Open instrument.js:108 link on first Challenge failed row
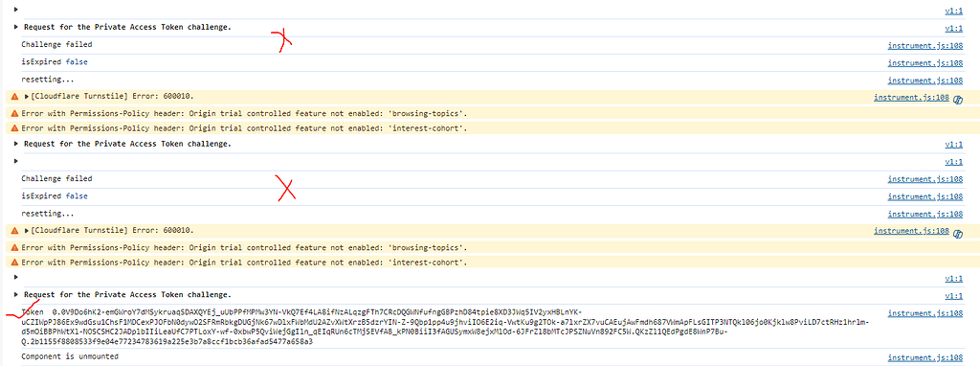The image size is (980, 366). point(925,46)
